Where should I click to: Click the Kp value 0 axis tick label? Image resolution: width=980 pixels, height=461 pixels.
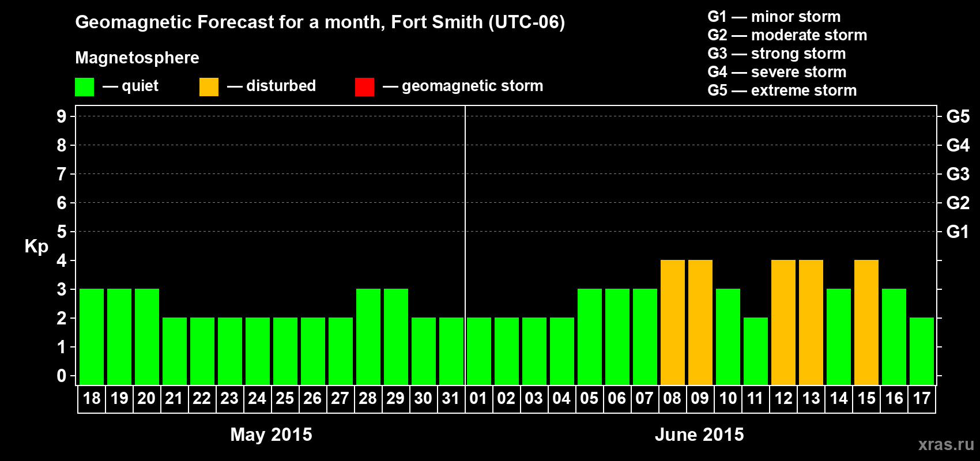point(62,376)
